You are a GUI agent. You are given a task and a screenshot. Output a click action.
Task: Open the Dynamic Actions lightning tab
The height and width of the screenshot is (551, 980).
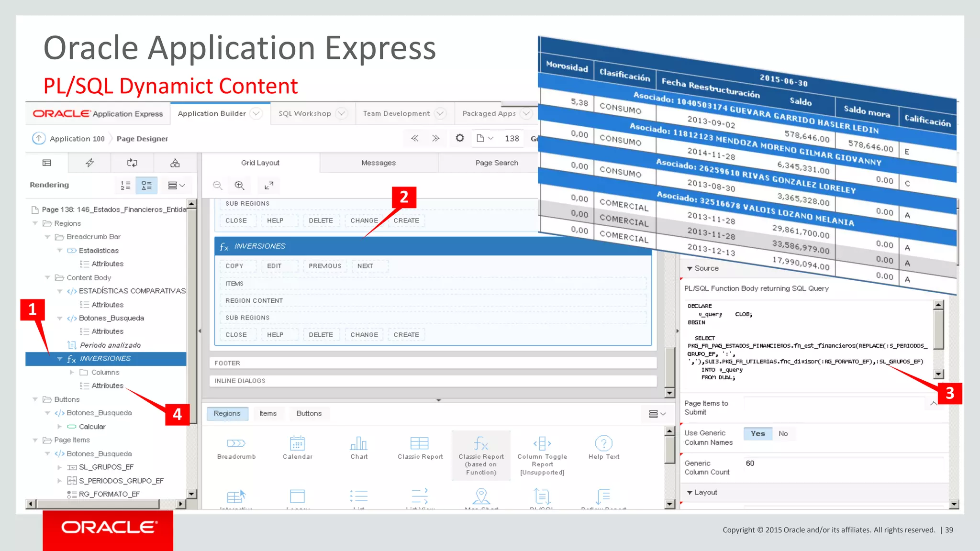(x=89, y=163)
